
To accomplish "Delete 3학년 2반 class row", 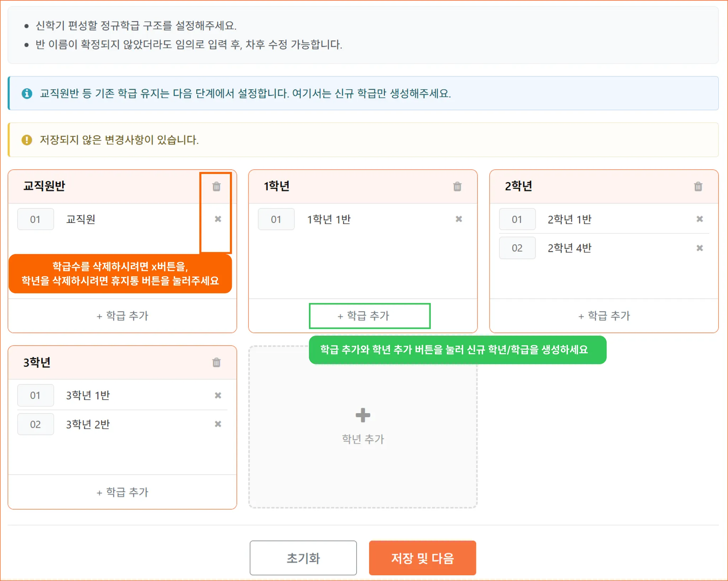I will 218,424.
